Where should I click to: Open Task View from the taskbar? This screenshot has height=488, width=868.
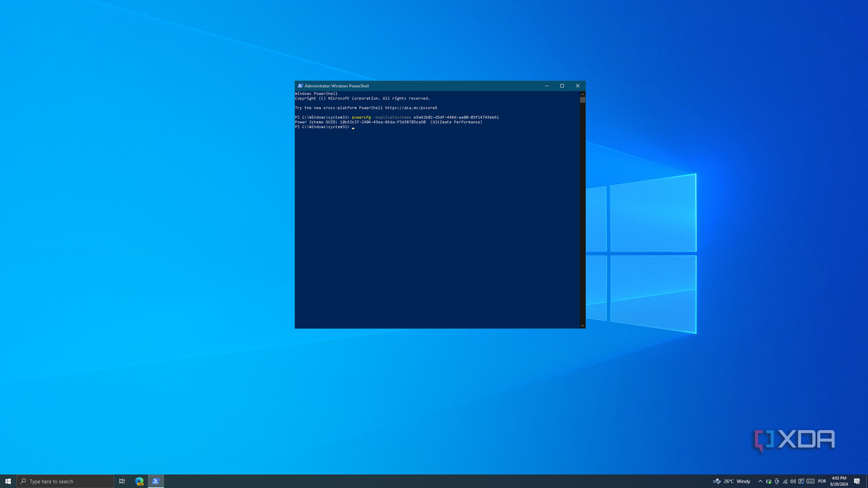click(122, 481)
